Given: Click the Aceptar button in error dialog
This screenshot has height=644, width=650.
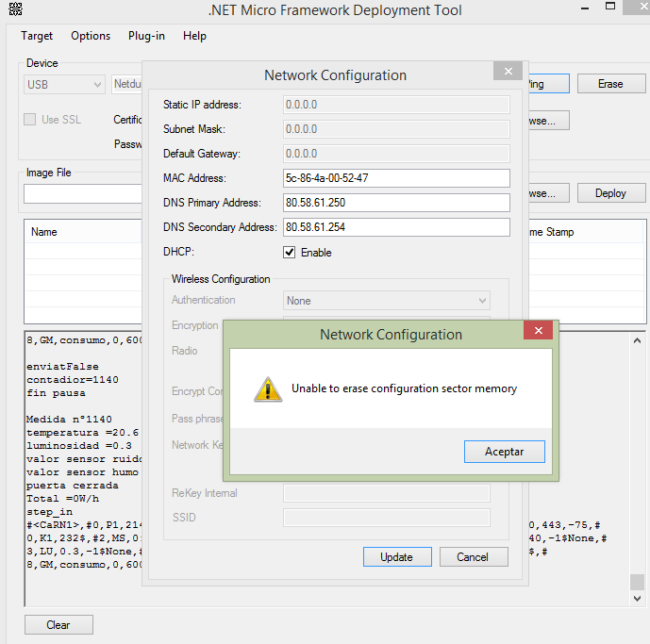Looking at the screenshot, I should pyautogui.click(x=504, y=452).
